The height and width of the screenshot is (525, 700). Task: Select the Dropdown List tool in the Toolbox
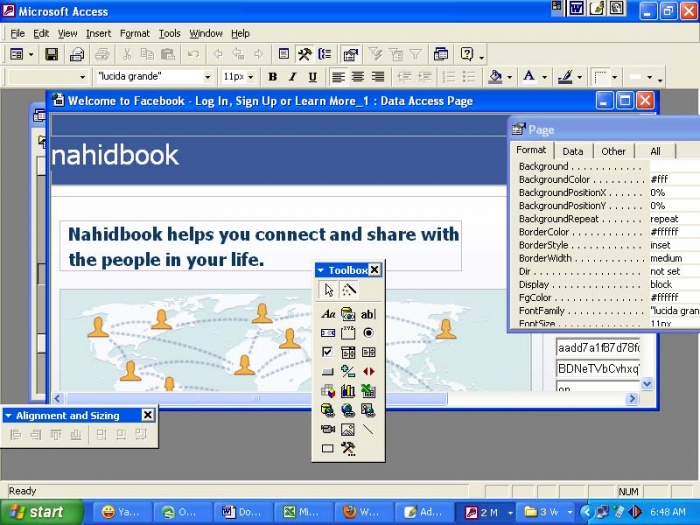[x=348, y=352]
